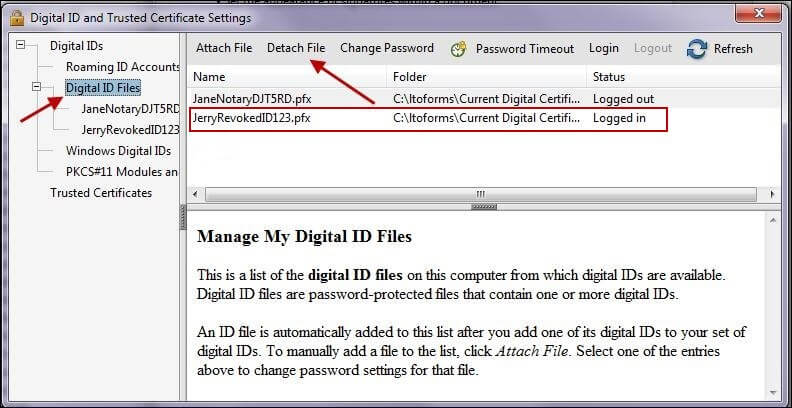Click Detach File in the toolbar
The height and width of the screenshot is (408, 792).
pos(296,48)
